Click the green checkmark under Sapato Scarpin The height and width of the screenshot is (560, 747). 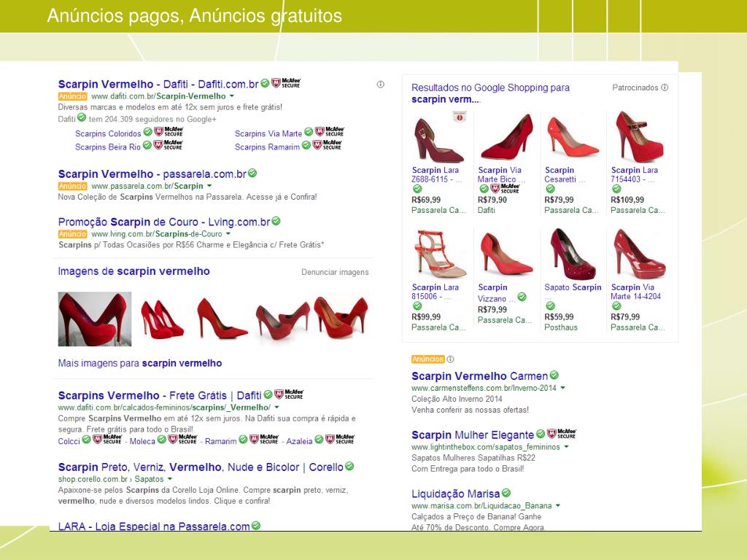tap(550, 306)
